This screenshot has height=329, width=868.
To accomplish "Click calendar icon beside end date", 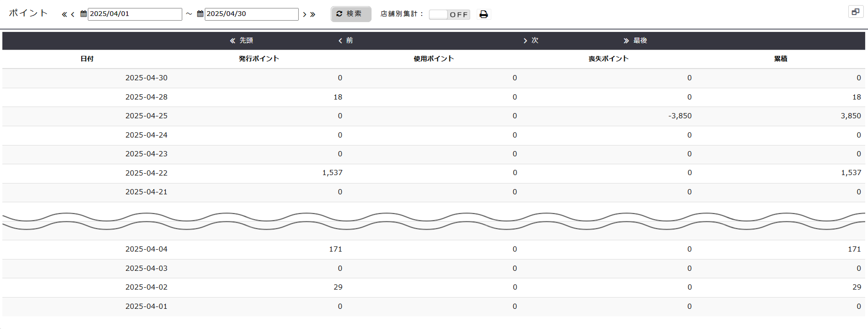I will pos(200,14).
